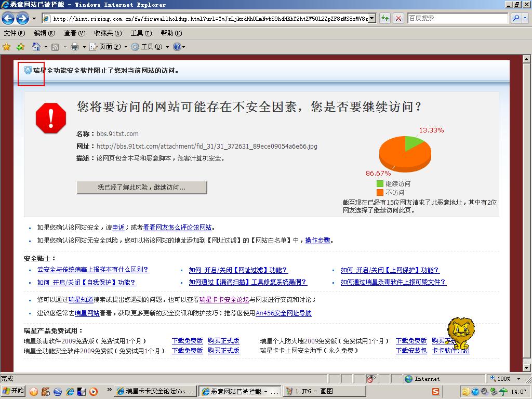
Task: Go forward with the browser Forward arrow
Action: click(x=22, y=18)
